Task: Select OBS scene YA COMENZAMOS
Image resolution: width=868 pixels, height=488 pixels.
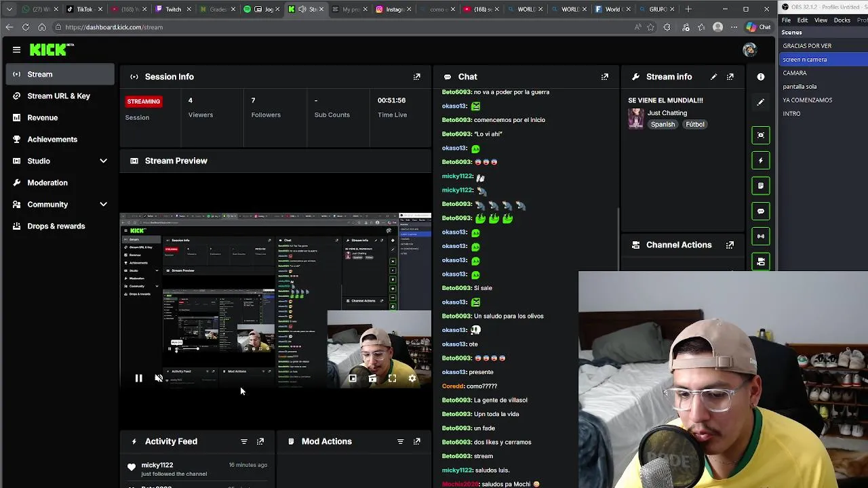Action: tap(823, 100)
